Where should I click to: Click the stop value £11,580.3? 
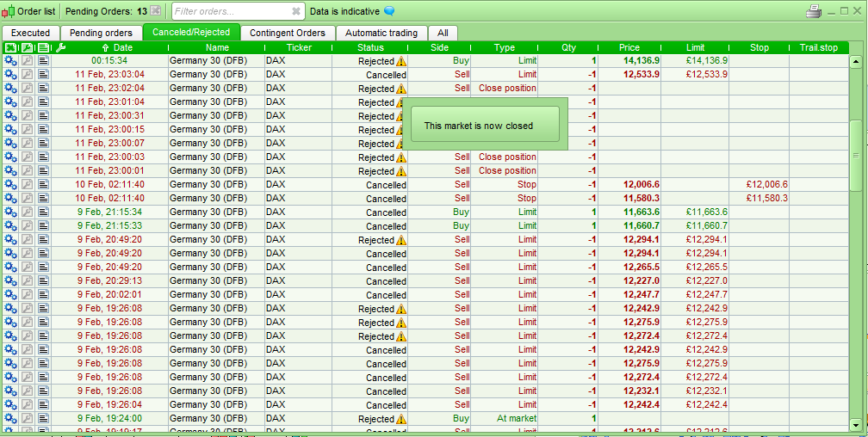(x=766, y=198)
